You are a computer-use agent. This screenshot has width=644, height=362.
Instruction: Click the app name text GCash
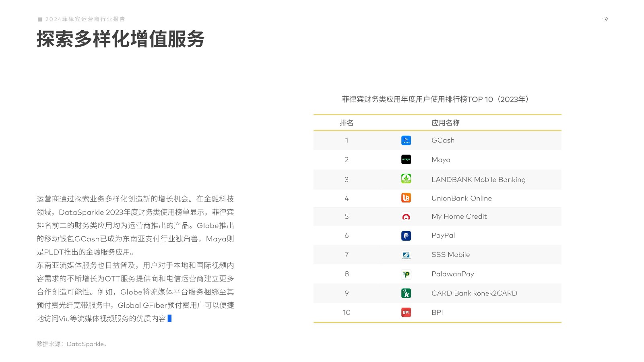point(443,140)
